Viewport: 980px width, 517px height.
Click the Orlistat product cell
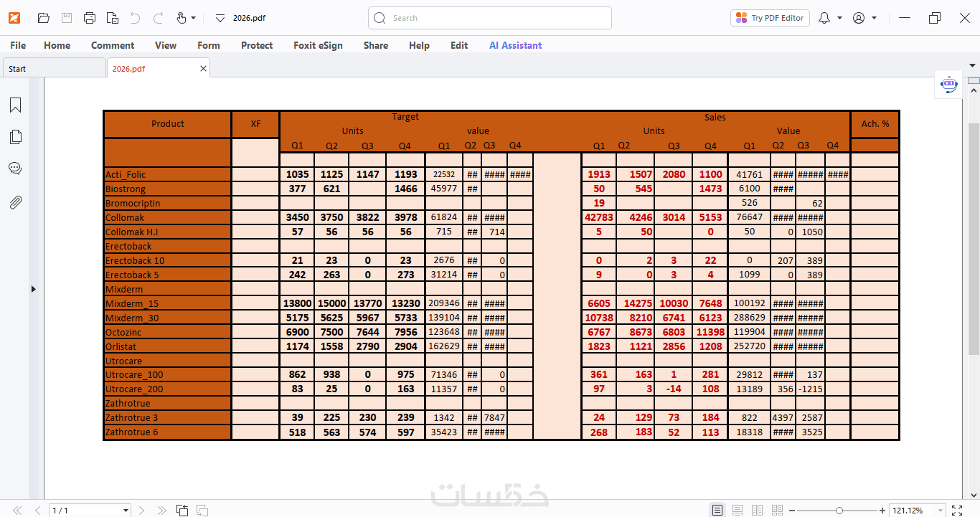167,346
